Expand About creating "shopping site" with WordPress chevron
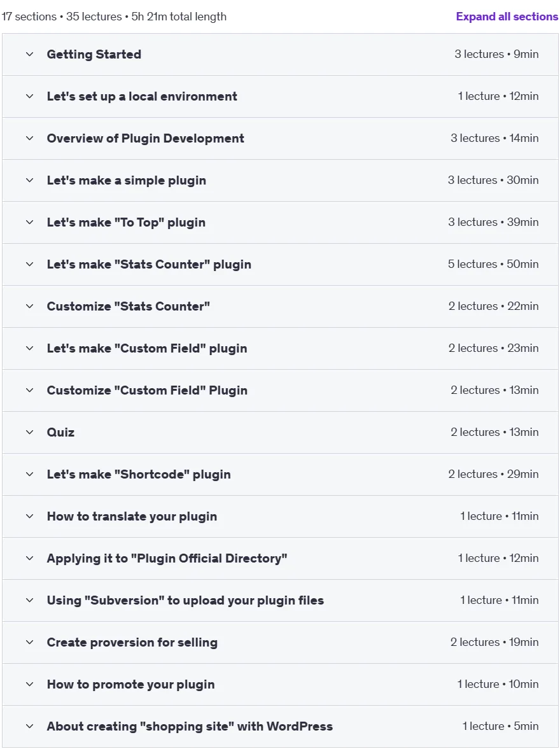This screenshot has height=749, width=560. click(x=30, y=727)
